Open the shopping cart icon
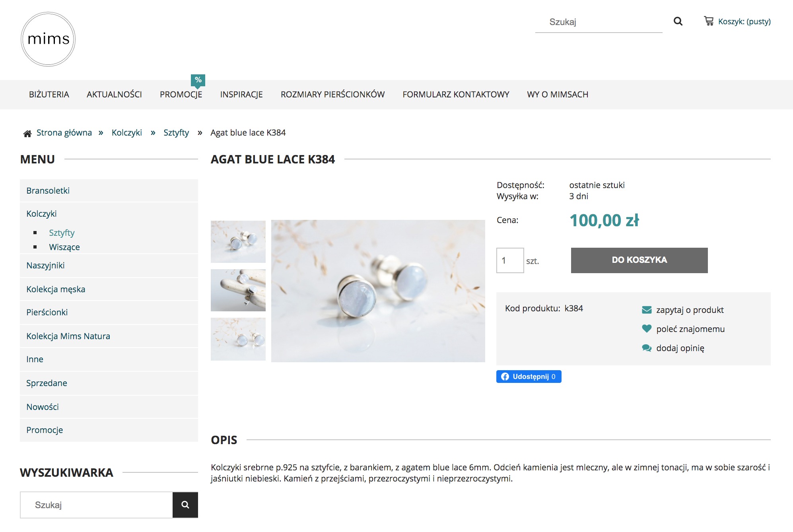Screen dimensions: 793x532 (709, 21)
